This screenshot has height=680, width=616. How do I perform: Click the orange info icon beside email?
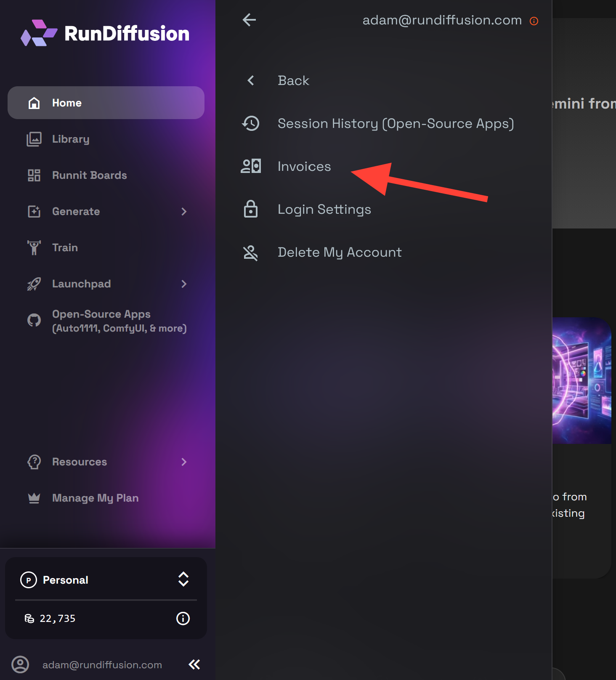click(x=534, y=21)
